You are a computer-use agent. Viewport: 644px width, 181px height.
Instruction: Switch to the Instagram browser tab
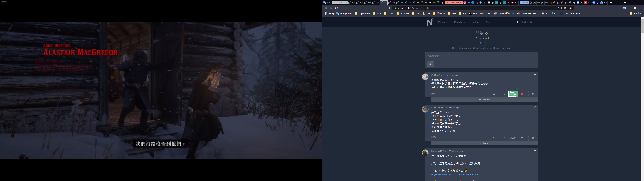(467, 3)
